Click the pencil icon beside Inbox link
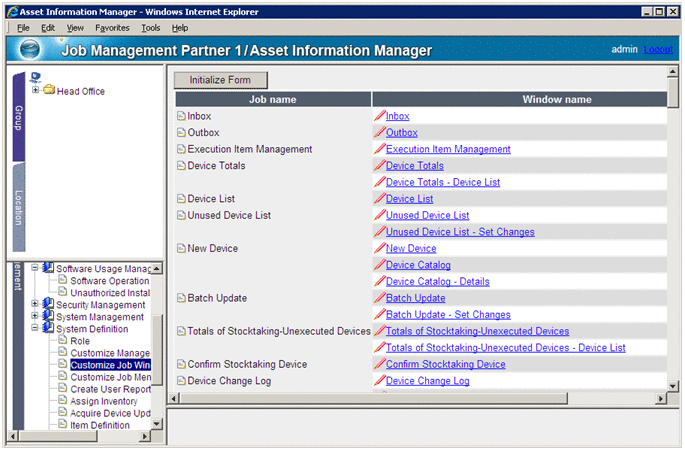The width and height of the screenshot is (685, 451). (x=379, y=116)
